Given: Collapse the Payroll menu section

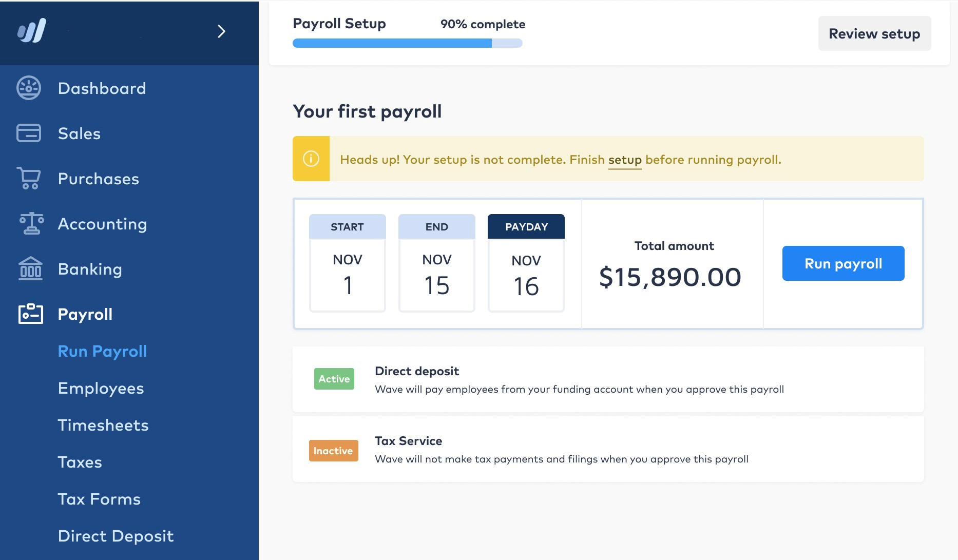Looking at the screenshot, I should (x=85, y=314).
